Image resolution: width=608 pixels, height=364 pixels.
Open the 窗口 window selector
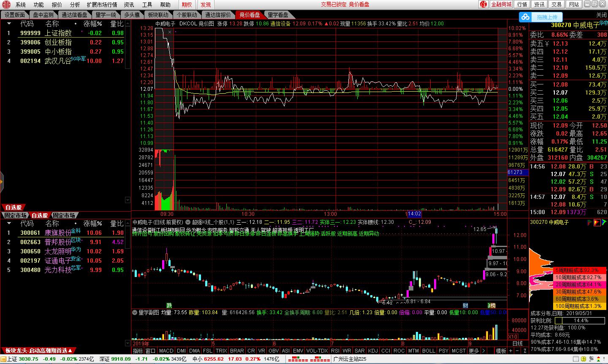click(x=150, y=351)
